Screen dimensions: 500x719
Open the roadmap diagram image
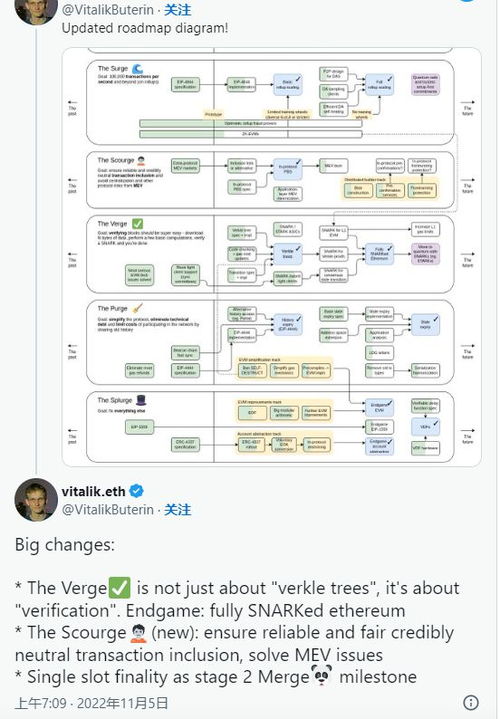click(272, 257)
